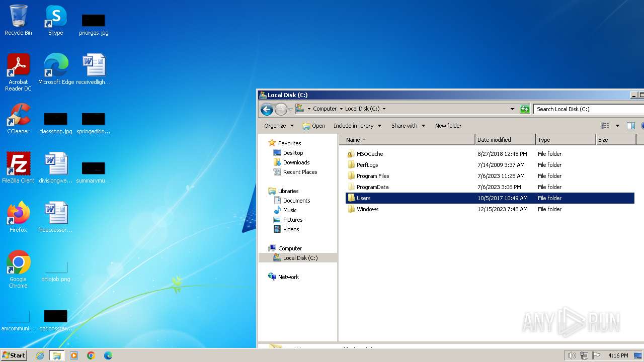Open the Organize dropdown menu
The height and width of the screenshot is (362, 644).
pos(279,126)
